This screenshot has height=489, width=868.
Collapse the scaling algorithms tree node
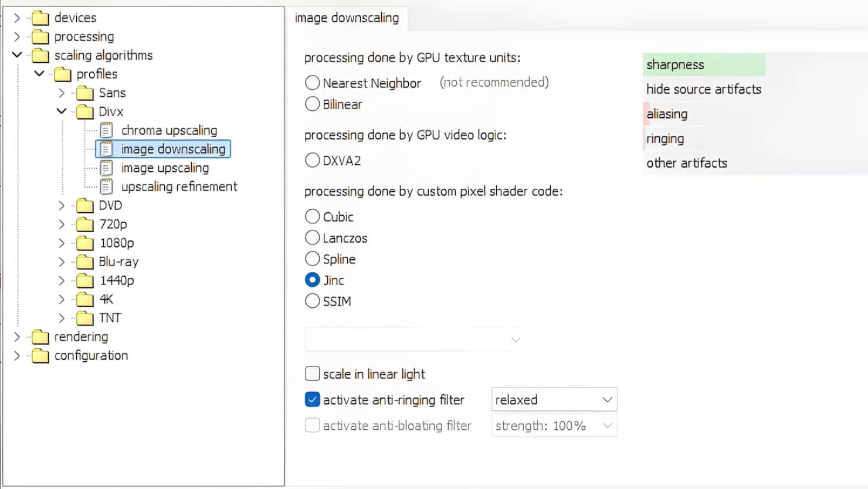click(17, 55)
